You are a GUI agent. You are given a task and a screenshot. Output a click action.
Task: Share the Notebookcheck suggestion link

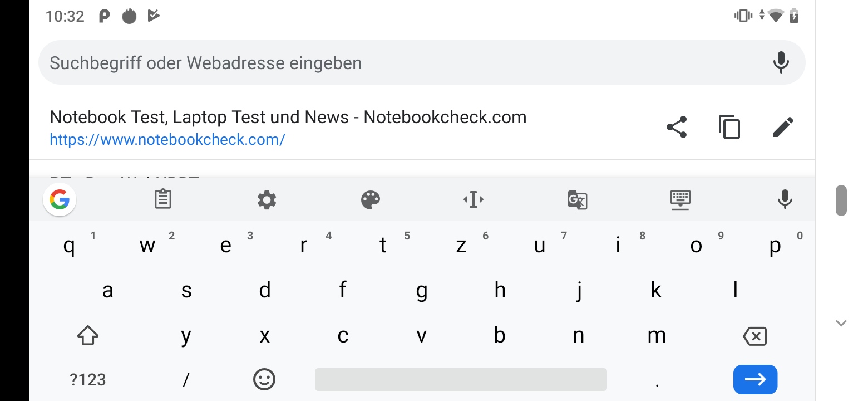tap(677, 128)
